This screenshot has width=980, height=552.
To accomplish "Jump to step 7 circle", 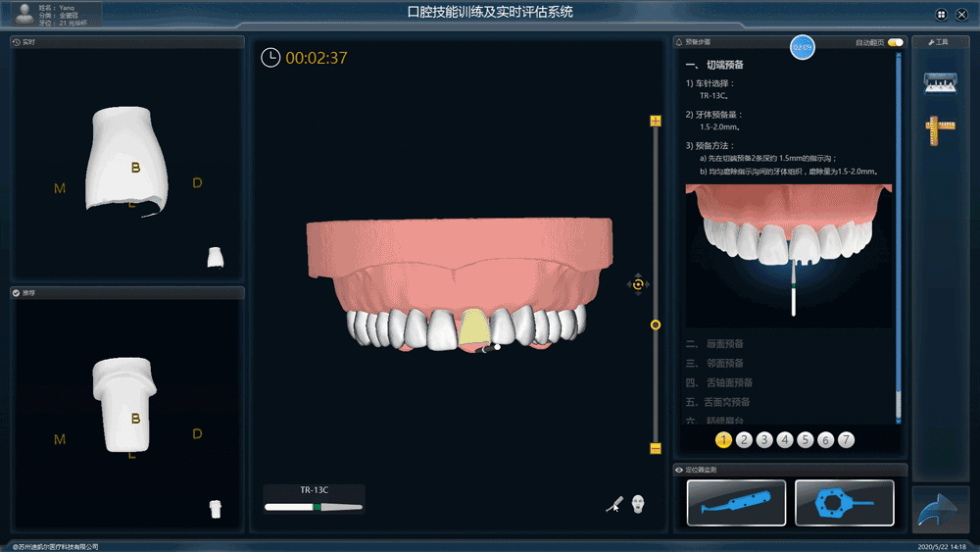I will [x=846, y=440].
